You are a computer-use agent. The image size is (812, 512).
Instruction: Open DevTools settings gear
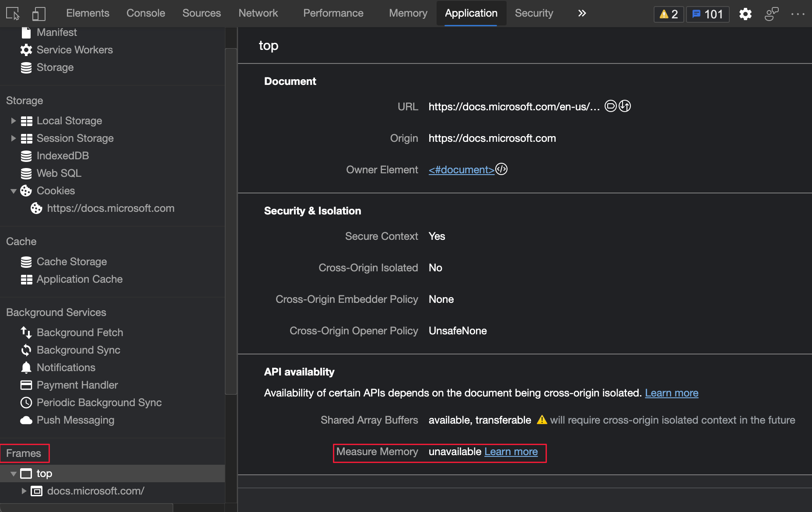coord(745,14)
